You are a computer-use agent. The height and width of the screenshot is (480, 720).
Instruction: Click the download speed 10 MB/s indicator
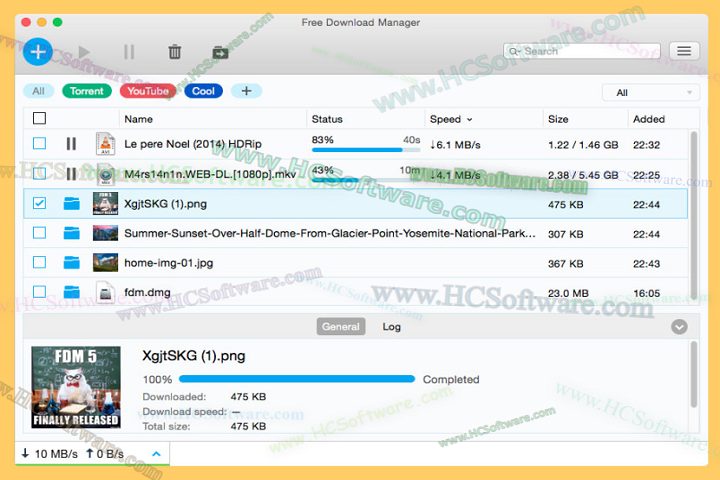(x=50, y=454)
